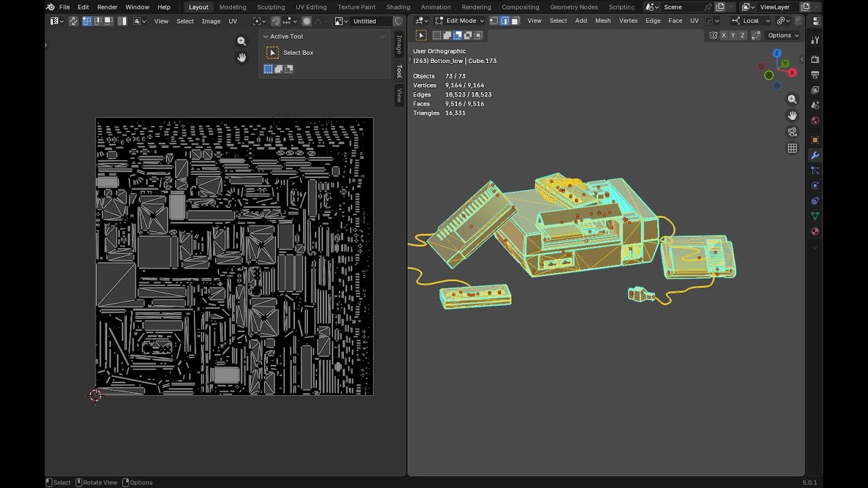Open the View Layer properties tab
The height and width of the screenshot is (488, 868).
pos(815,89)
